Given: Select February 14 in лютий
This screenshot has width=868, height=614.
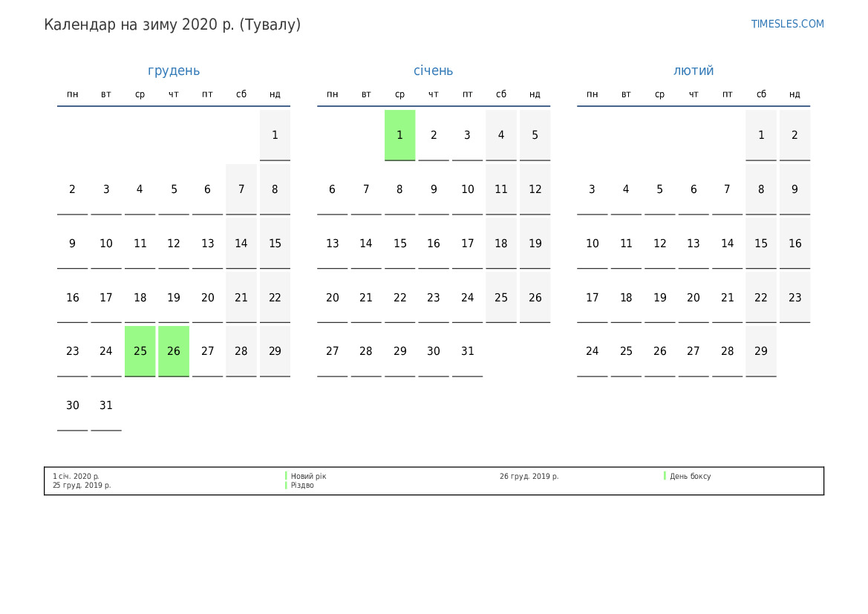Looking at the screenshot, I should point(727,244).
